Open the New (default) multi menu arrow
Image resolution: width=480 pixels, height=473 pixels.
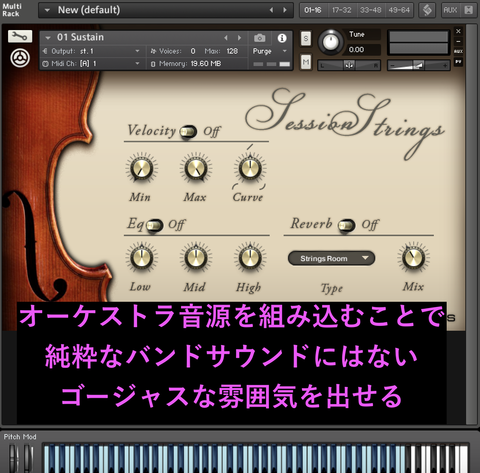click(x=47, y=10)
